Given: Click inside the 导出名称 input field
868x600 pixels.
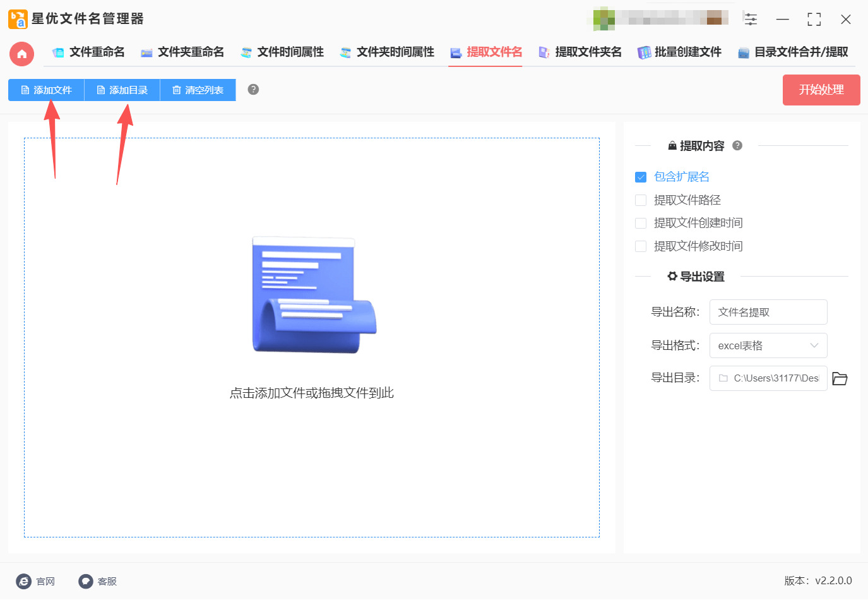Looking at the screenshot, I should pos(768,311).
